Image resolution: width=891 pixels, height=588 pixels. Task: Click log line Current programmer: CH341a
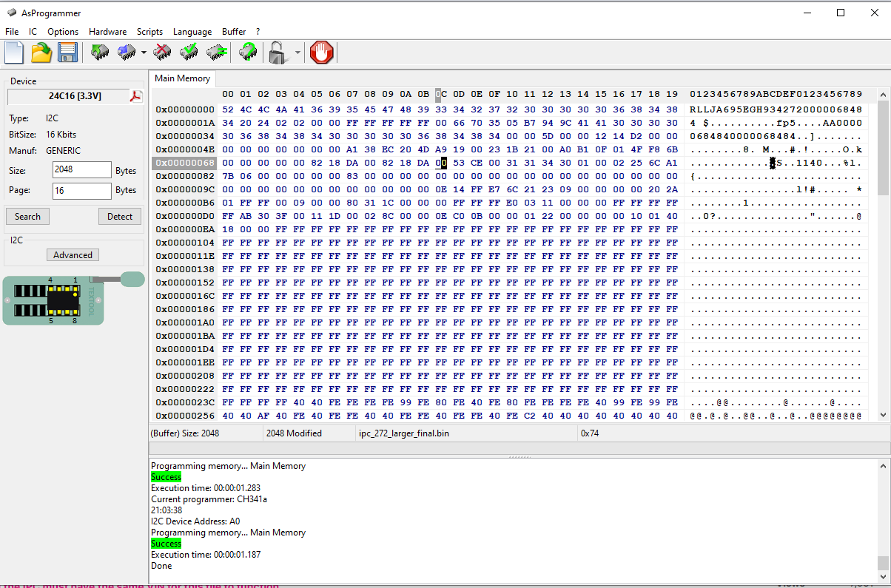point(209,499)
